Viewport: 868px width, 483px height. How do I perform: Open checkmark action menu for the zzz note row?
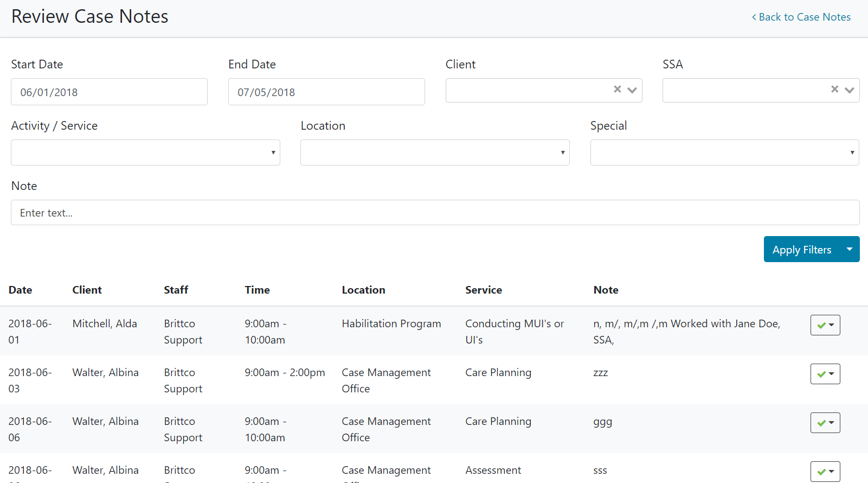825,374
